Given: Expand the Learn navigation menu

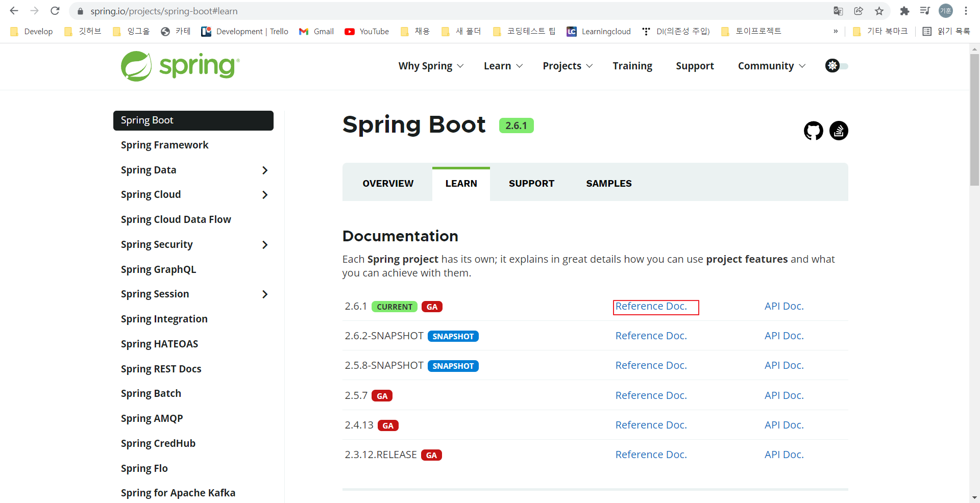Looking at the screenshot, I should tap(503, 66).
